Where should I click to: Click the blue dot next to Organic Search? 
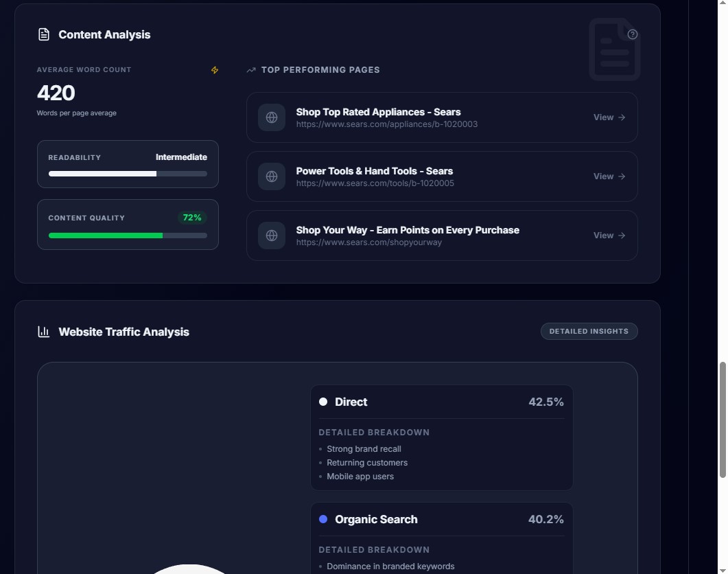323,519
